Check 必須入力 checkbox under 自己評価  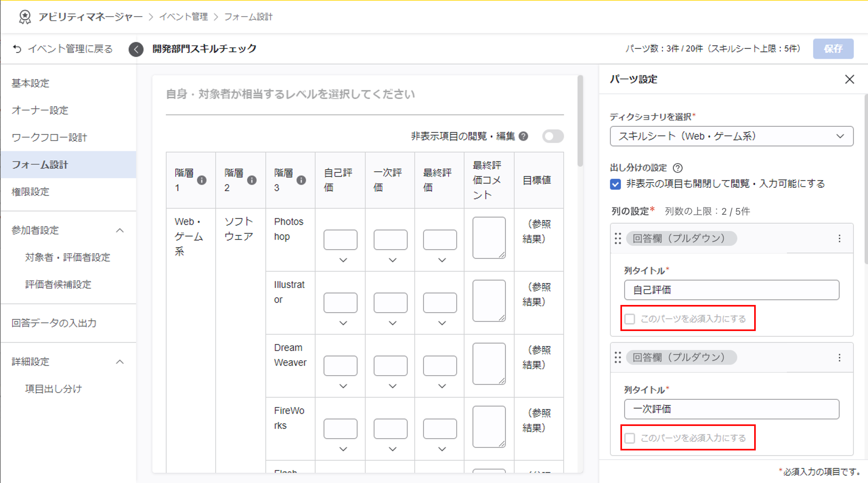click(x=629, y=319)
